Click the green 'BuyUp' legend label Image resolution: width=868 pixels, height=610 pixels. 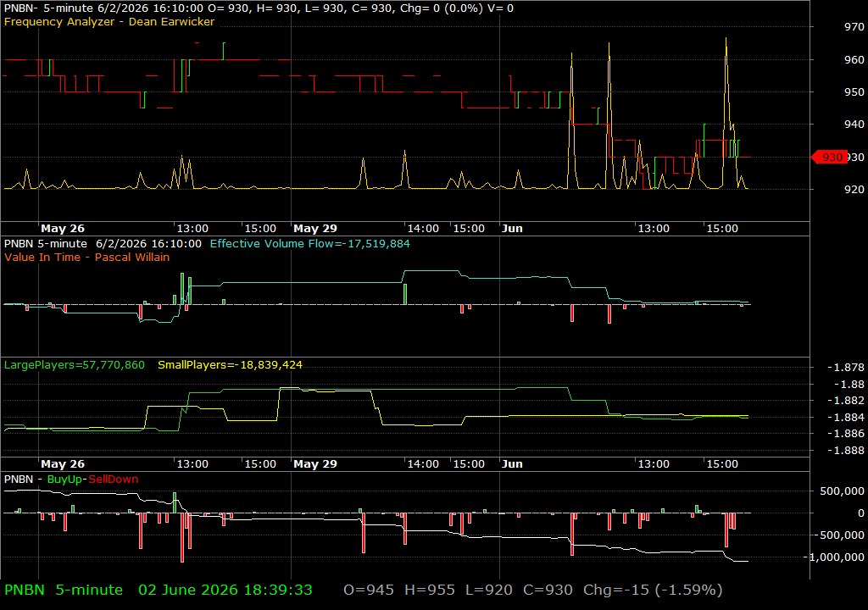pyautogui.click(x=64, y=480)
